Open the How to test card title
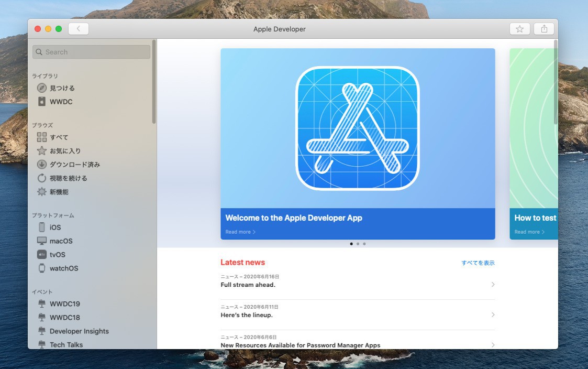The height and width of the screenshot is (369, 588). point(535,218)
